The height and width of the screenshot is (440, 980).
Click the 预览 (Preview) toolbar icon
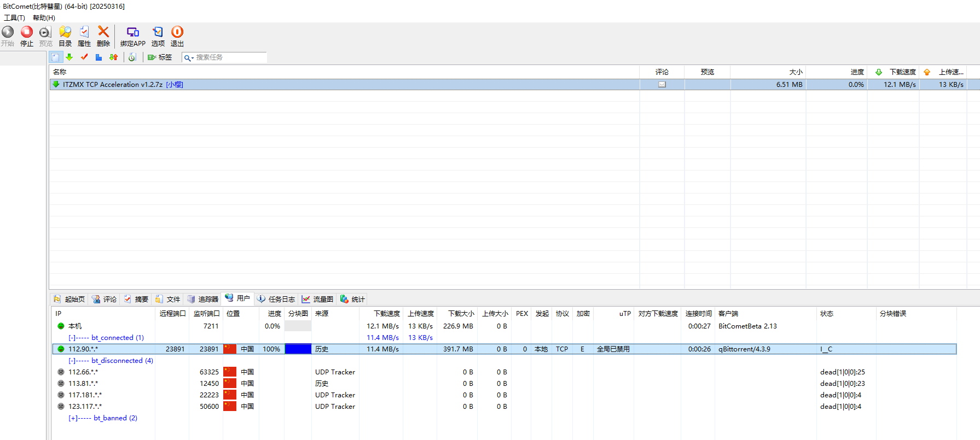[45, 32]
